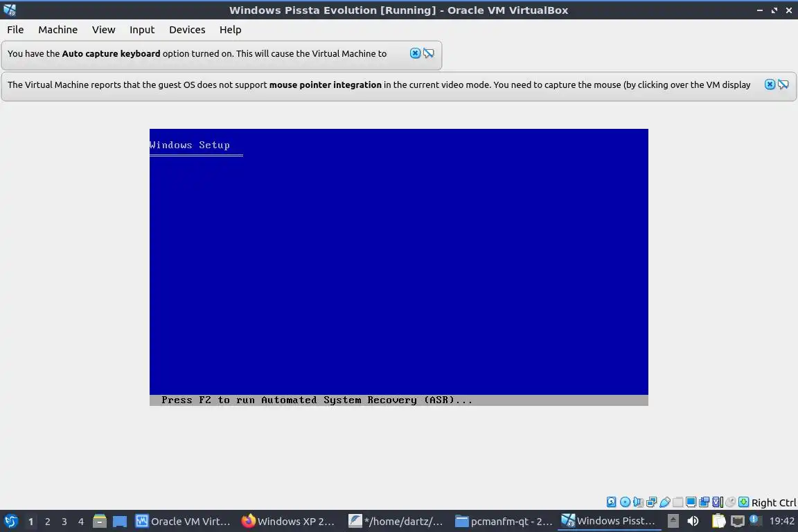
Task: Close the VirtualBox VM window
Action: click(789, 10)
